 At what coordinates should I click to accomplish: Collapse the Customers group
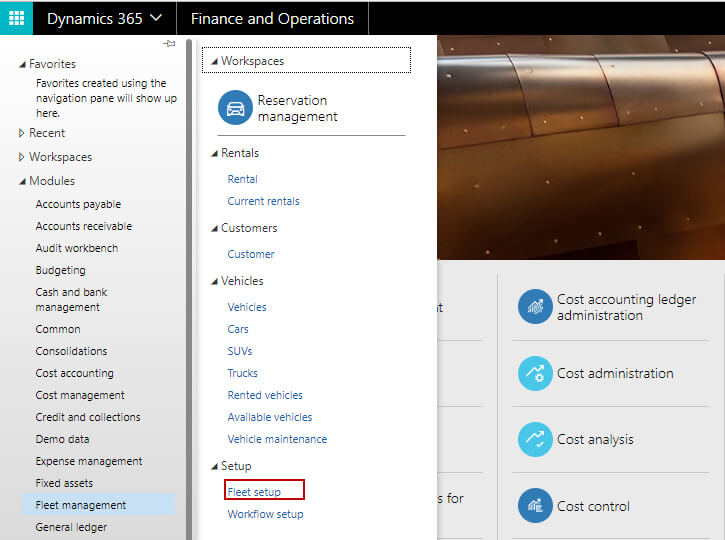click(x=214, y=228)
